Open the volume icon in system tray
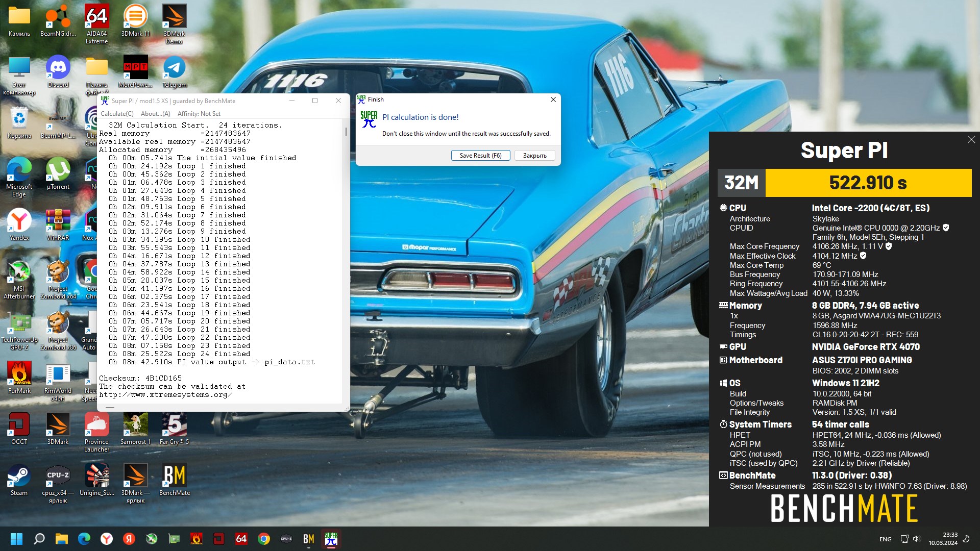Screen dimensions: 980x551 [x=916, y=539]
